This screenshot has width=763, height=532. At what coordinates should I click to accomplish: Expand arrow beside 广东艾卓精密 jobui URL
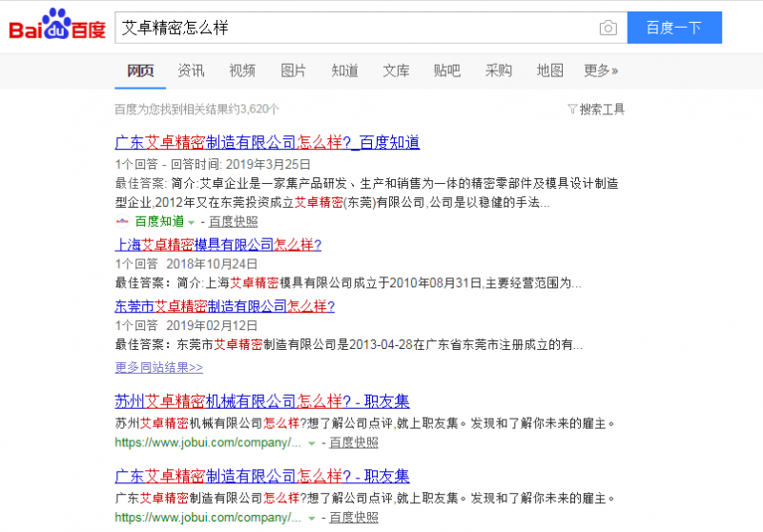(x=312, y=519)
